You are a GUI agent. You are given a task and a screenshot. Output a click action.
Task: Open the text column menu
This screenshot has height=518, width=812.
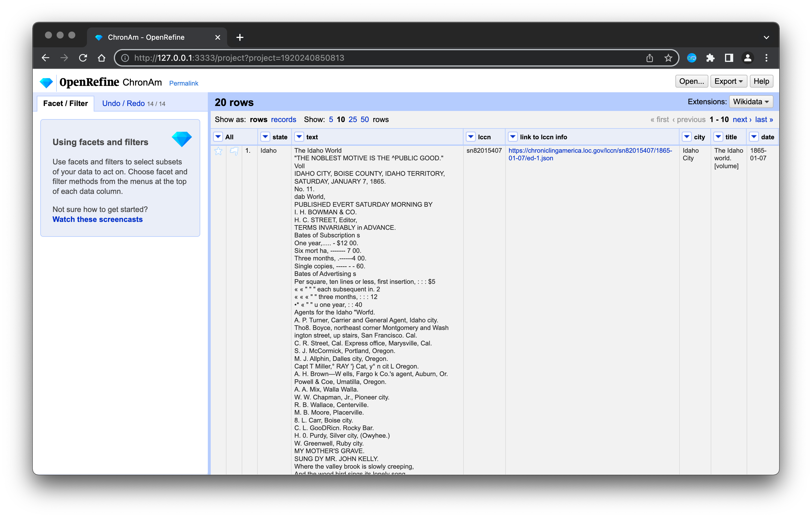coord(299,137)
